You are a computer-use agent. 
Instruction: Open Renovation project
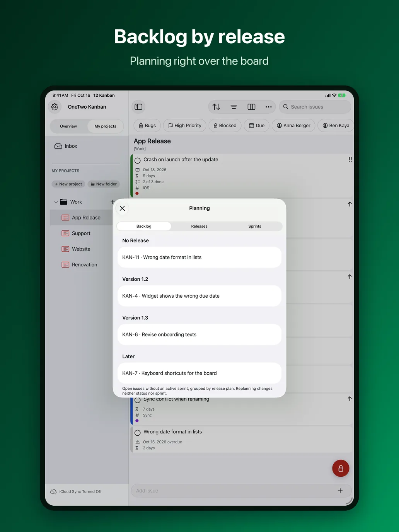(81, 265)
